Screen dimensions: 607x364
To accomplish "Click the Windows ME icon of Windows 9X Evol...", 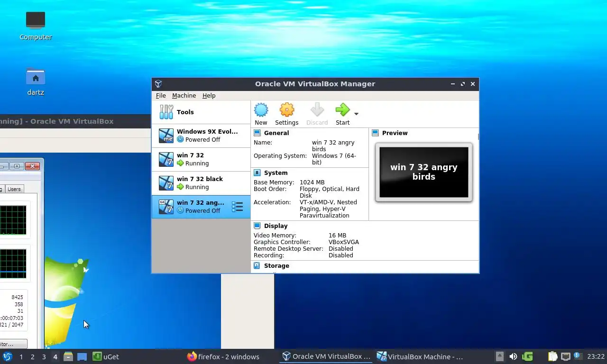I will pyautogui.click(x=166, y=136).
